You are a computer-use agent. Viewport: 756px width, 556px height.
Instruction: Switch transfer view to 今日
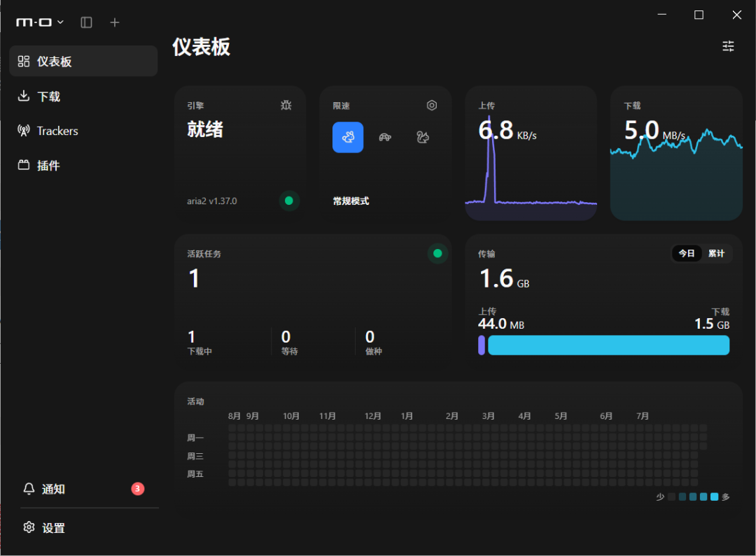687,253
